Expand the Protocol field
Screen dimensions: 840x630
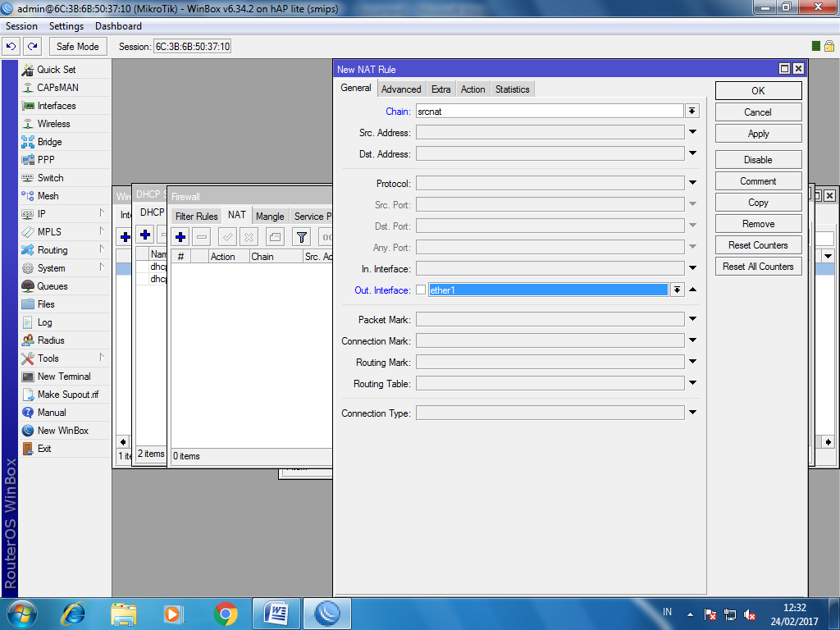[692, 183]
